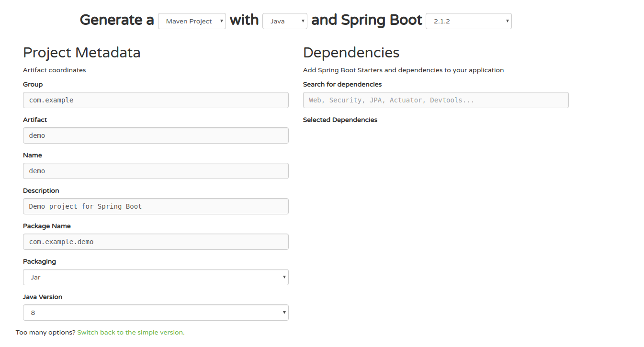The height and width of the screenshot is (347, 644).
Task: Open the Java Version dropdown showing 8
Action: [156, 313]
